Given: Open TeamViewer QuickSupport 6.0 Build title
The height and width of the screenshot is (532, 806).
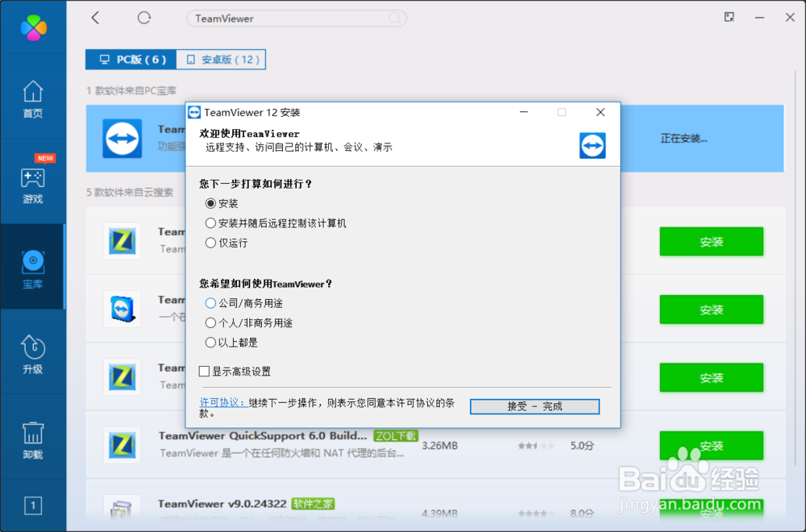Looking at the screenshot, I should point(263,436).
